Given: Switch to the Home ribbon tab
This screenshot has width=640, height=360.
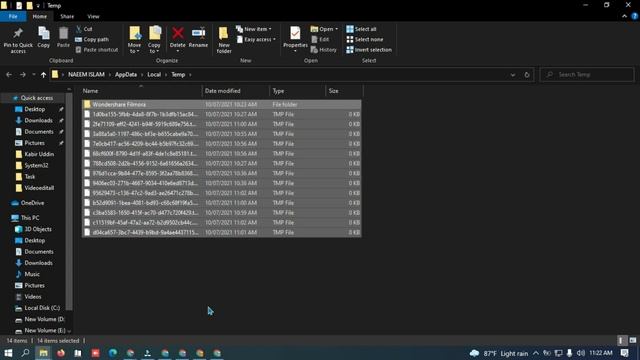Looking at the screenshot, I should coord(40,16).
